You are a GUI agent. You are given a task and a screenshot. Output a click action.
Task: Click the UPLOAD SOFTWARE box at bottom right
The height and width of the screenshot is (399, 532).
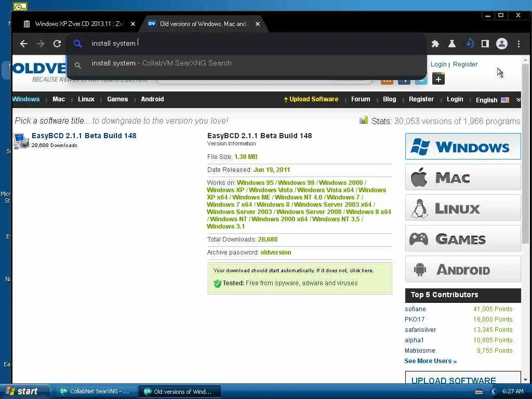[x=463, y=378]
